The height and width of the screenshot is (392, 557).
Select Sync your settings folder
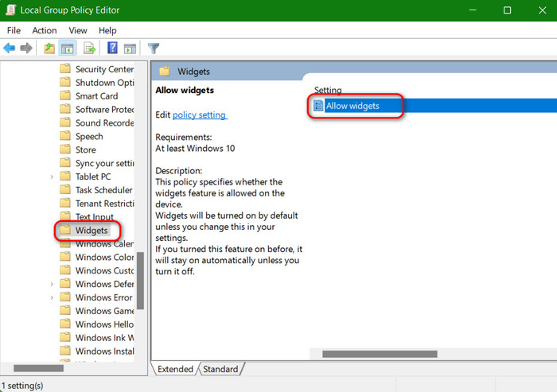point(105,163)
